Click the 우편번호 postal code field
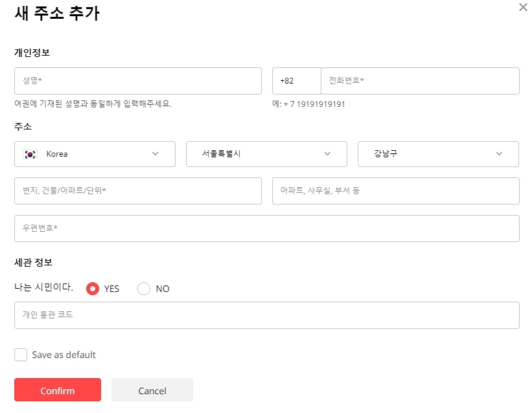 coord(267,229)
